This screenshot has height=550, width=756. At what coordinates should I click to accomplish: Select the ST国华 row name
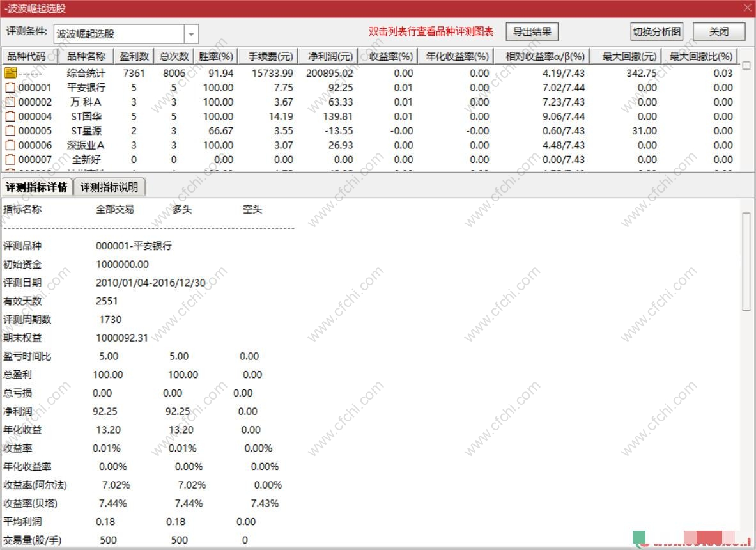86,116
